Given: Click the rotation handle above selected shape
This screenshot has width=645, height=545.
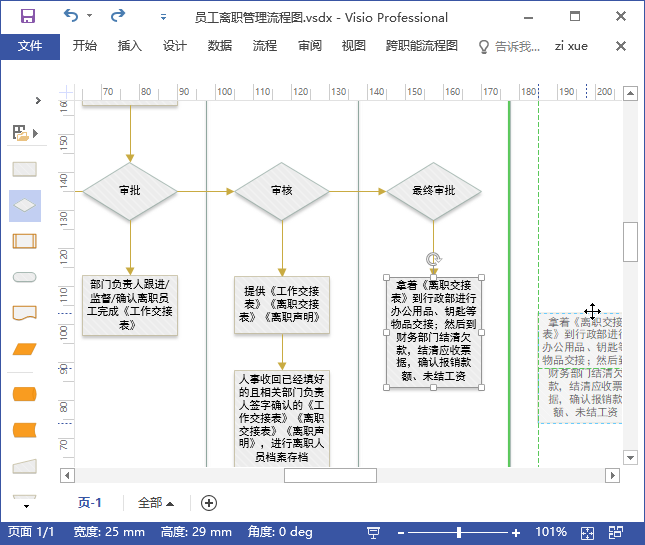Looking at the screenshot, I should coord(434,259).
